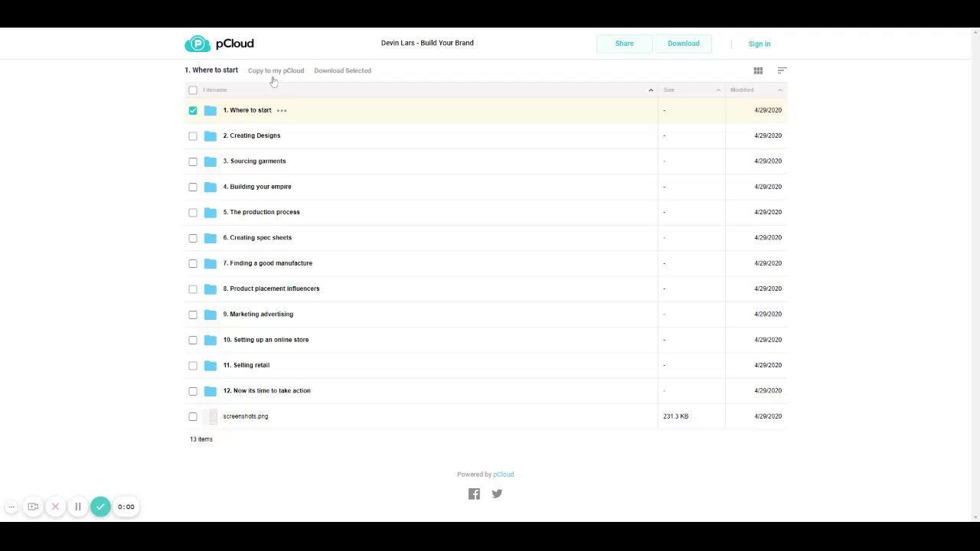Image resolution: width=980 pixels, height=551 pixels.
Task: Click the folder icon for Where to start
Action: coord(210,110)
